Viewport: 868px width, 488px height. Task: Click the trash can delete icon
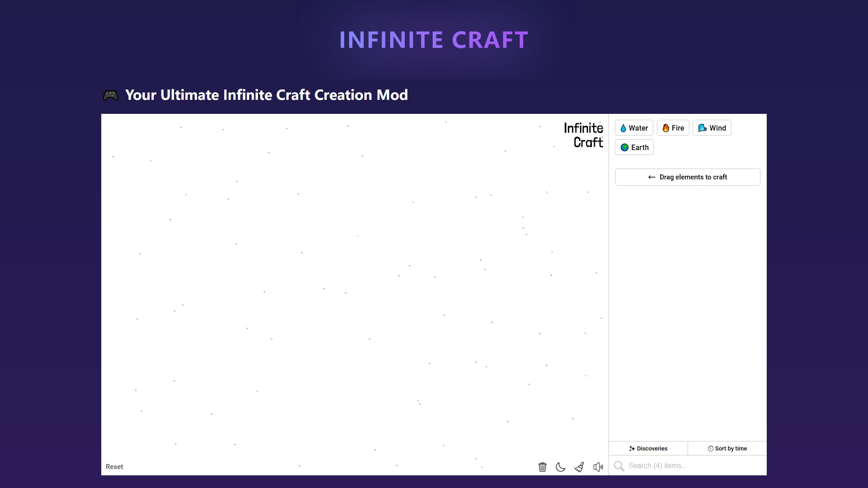(542, 467)
